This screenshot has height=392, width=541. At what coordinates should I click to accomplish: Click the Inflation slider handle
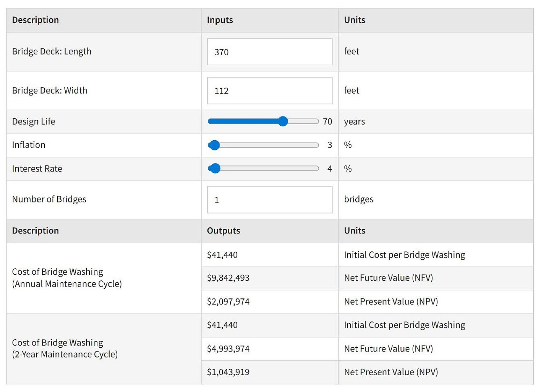(x=214, y=145)
